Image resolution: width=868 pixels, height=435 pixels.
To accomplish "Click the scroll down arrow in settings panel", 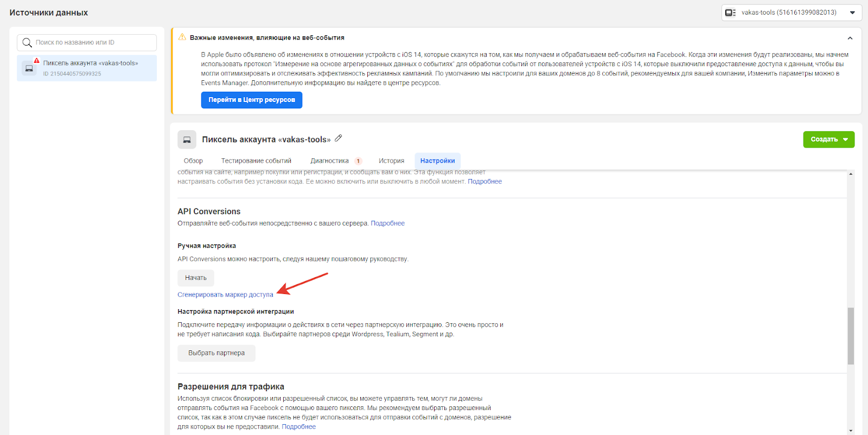I will pyautogui.click(x=851, y=431).
